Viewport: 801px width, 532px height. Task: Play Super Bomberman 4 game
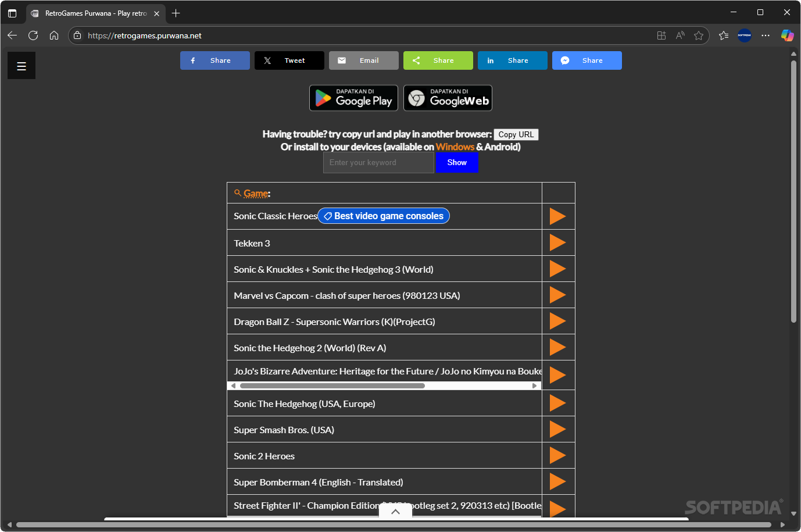(x=558, y=481)
